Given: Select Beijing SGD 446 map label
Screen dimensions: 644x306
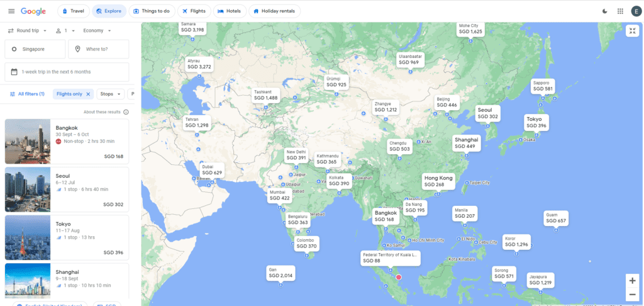Looking at the screenshot, I should (x=447, y=102).
